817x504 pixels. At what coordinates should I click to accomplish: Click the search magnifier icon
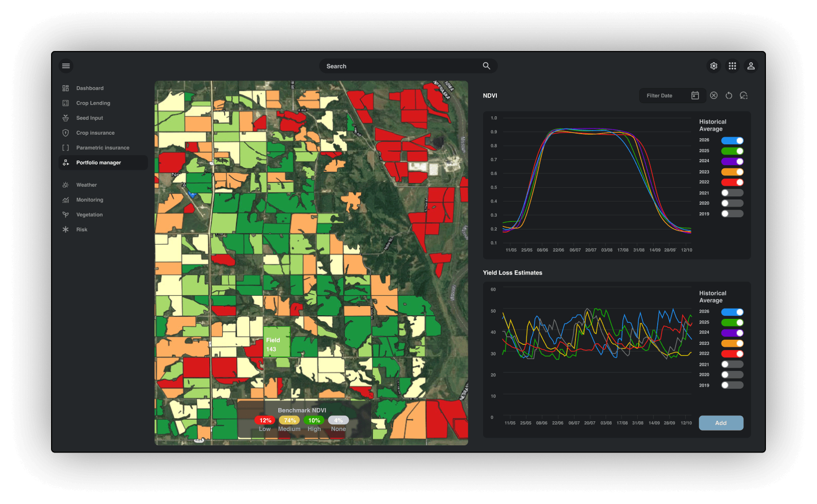click(x=486, y=66)
